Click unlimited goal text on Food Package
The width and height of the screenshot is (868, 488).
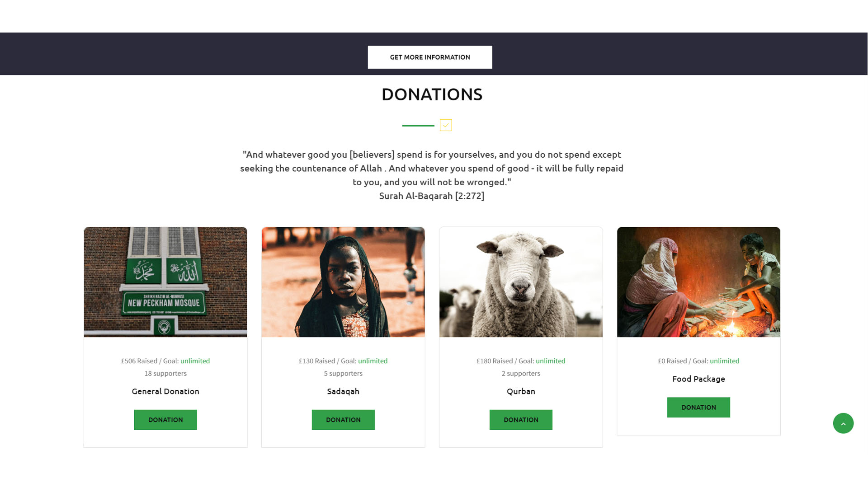(x=724, y=361)
